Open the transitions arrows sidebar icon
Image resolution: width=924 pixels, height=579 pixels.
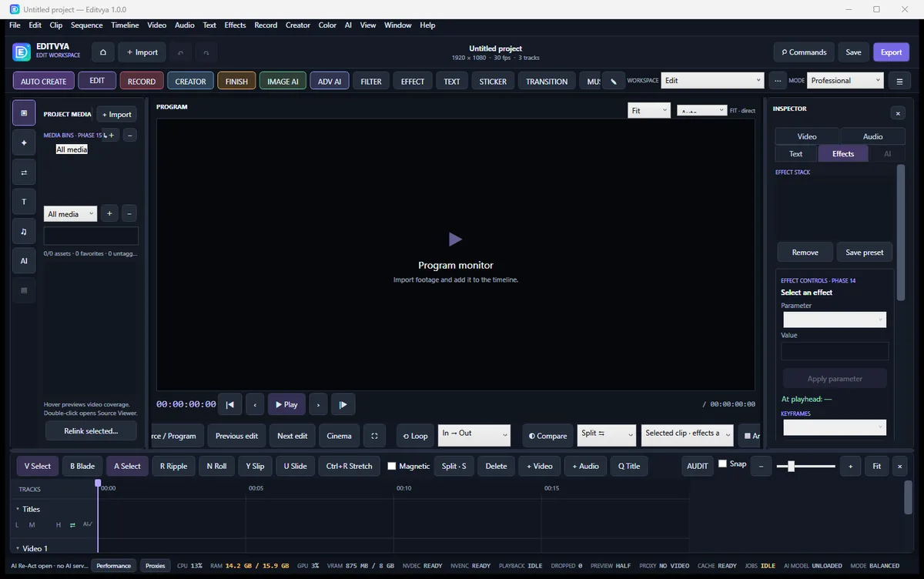[x=24, y=172]
